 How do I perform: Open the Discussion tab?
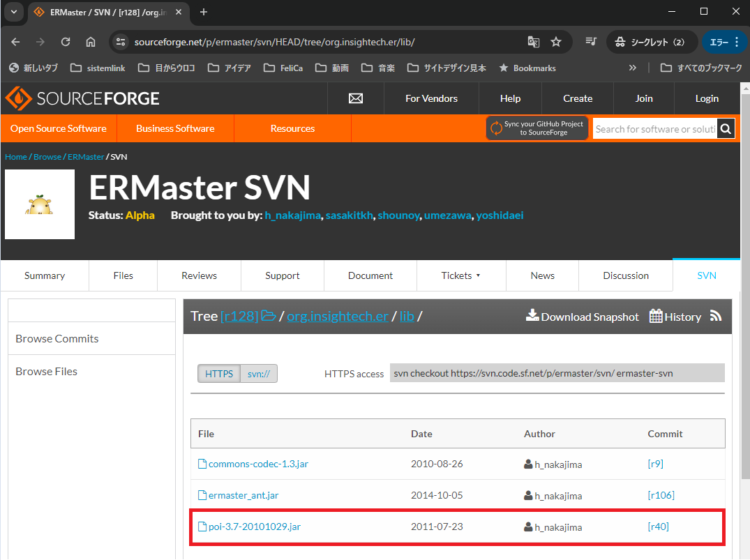pyautogui.click(x=625, y=275)
